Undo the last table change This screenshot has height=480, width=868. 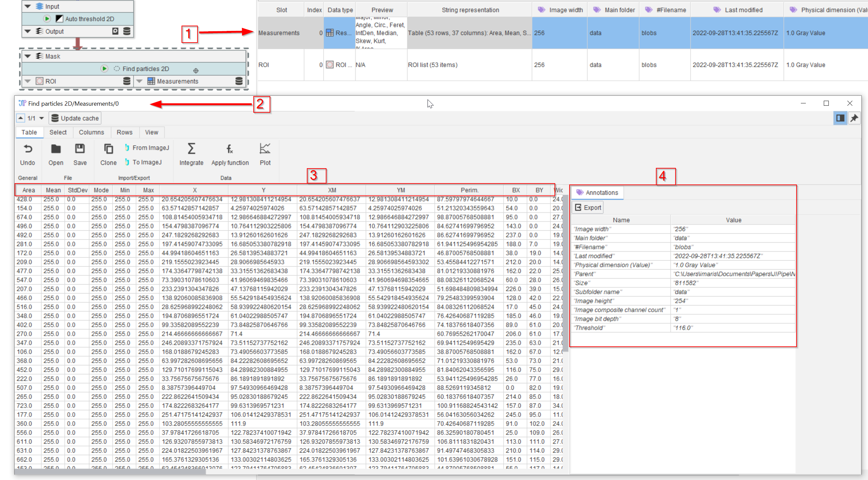click(28, 149)
